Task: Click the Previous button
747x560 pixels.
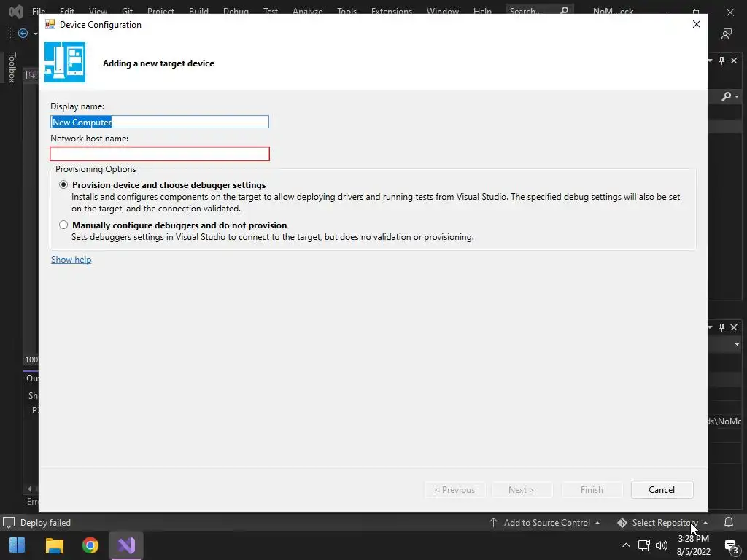Action: pos(454,489)
